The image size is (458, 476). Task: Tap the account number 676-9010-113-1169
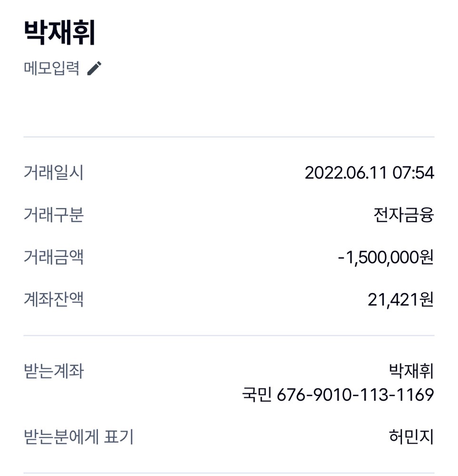(355, 395)
